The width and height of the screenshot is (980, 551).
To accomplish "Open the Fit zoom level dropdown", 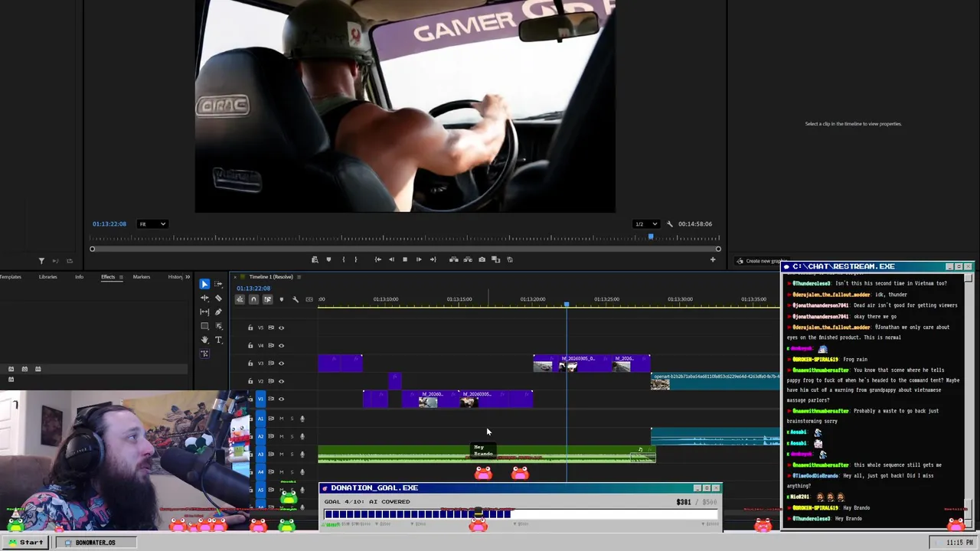I will [152, 224].
